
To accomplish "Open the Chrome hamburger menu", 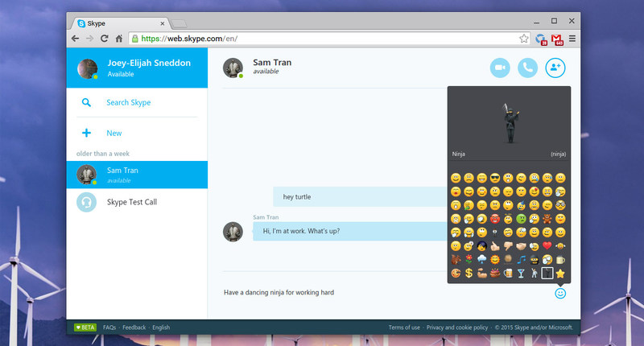I will click(x=572, y=39).
